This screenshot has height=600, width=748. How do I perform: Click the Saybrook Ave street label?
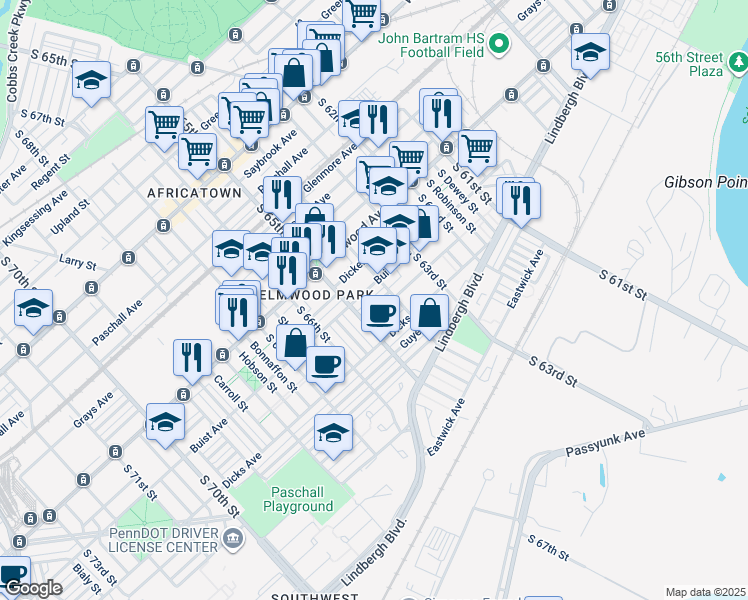270,154
